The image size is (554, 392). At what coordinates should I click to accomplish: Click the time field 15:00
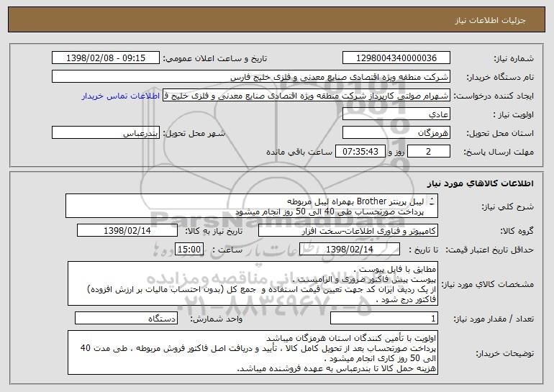pyautogui.click(x=189, y=249)
